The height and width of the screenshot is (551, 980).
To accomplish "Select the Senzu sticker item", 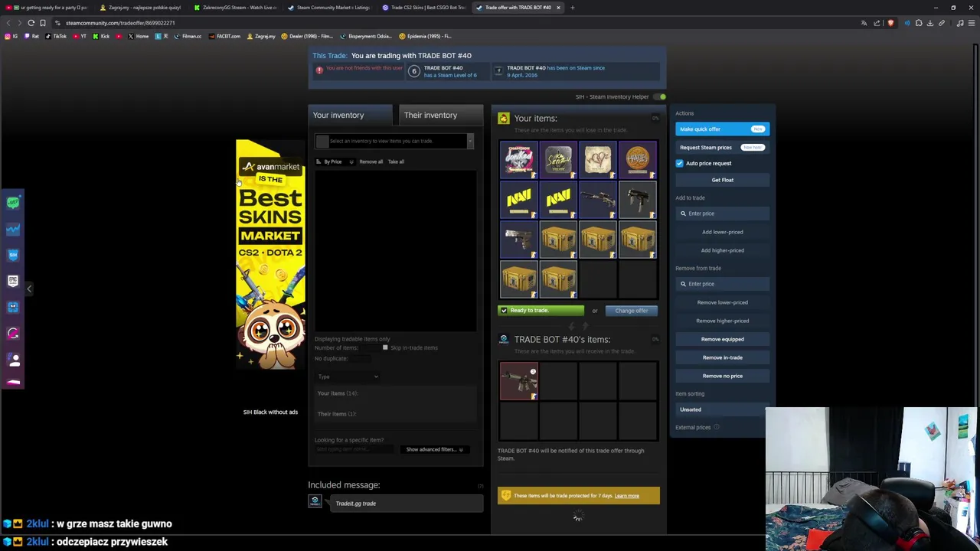I will (x=559, y=161).
